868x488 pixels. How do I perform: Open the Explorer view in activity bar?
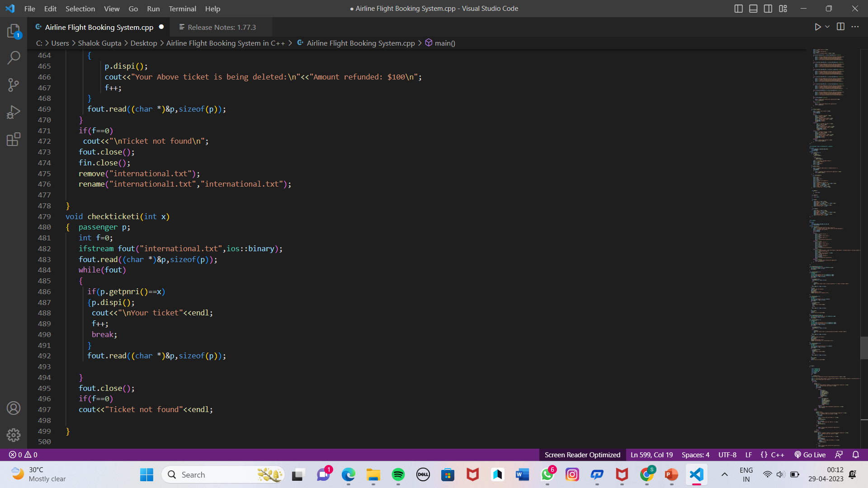[x=14, y=31]
